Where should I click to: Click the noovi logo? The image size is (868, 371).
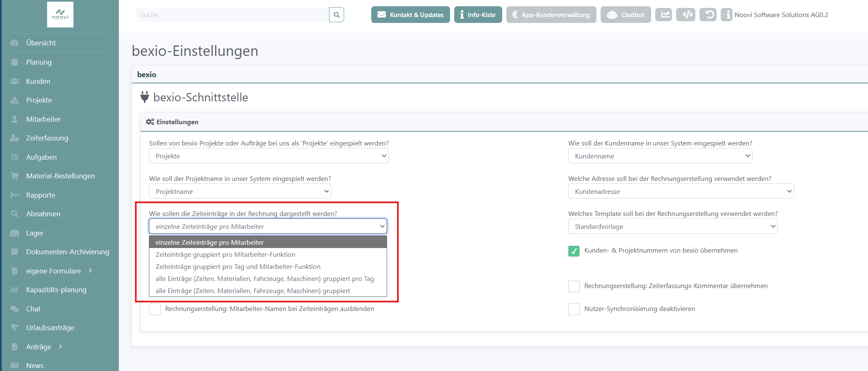coord(60,15)
